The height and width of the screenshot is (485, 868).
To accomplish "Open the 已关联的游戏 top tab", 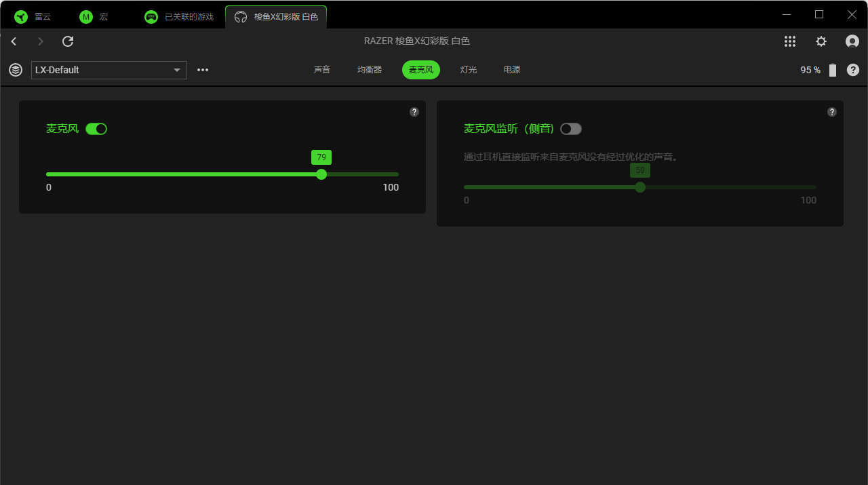I will click(x=179, y=17).
